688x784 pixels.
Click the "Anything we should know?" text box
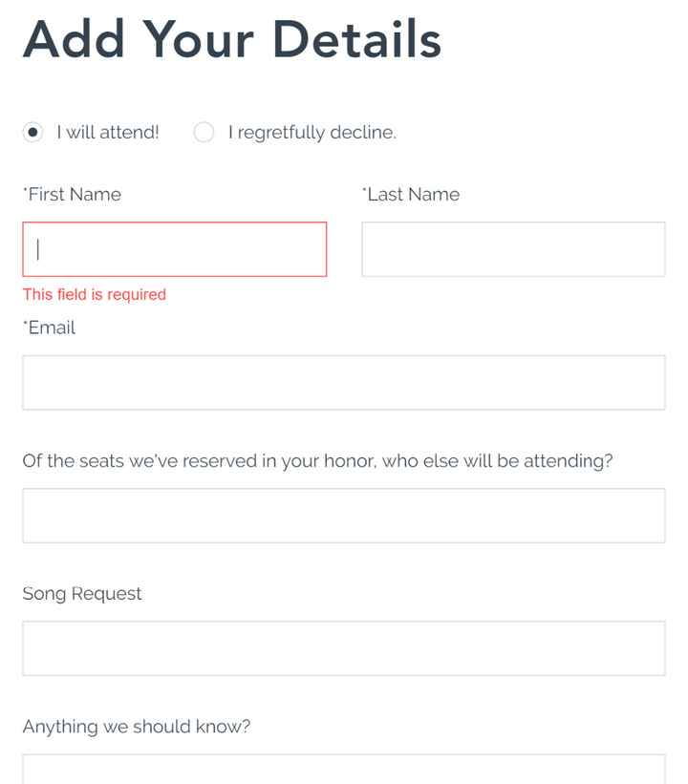point(344,770)
